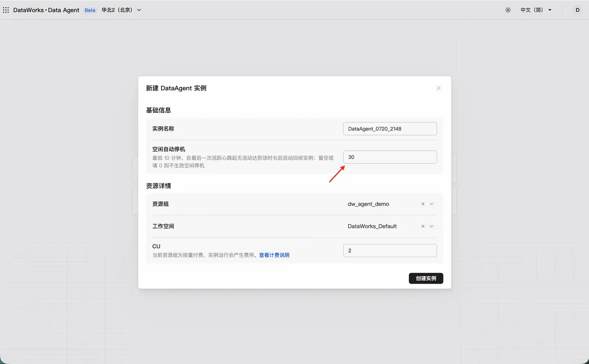Open the 中文（简） language dropdown
The height and width of the screenshot is (364, 589).
coord(536,10)
